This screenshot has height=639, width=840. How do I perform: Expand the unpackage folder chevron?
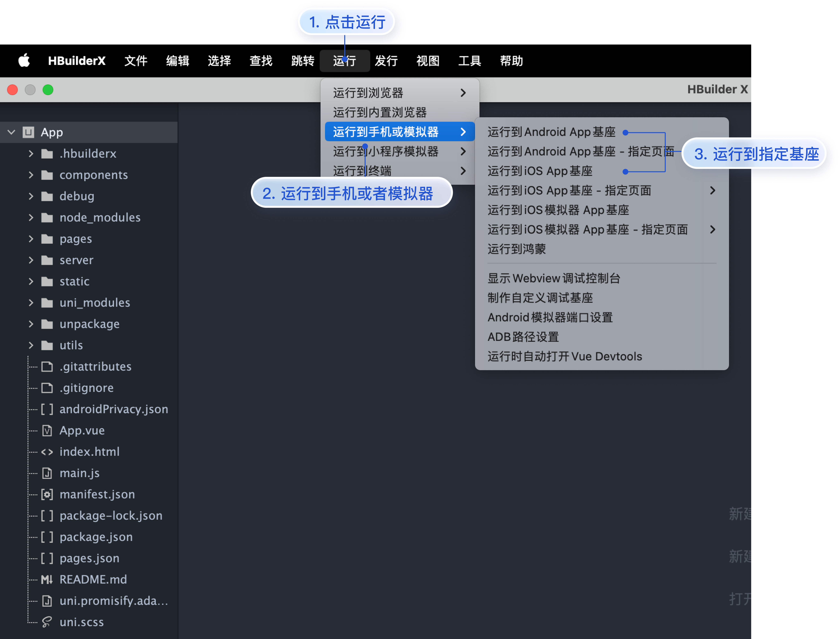click(x=31, y=324)
